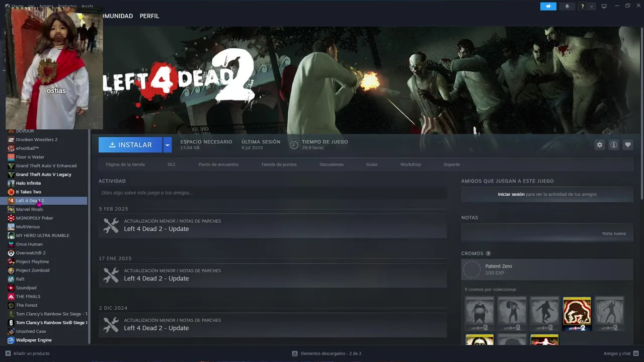
Task: Click Añadir un producto
Action: click(28, 353)
